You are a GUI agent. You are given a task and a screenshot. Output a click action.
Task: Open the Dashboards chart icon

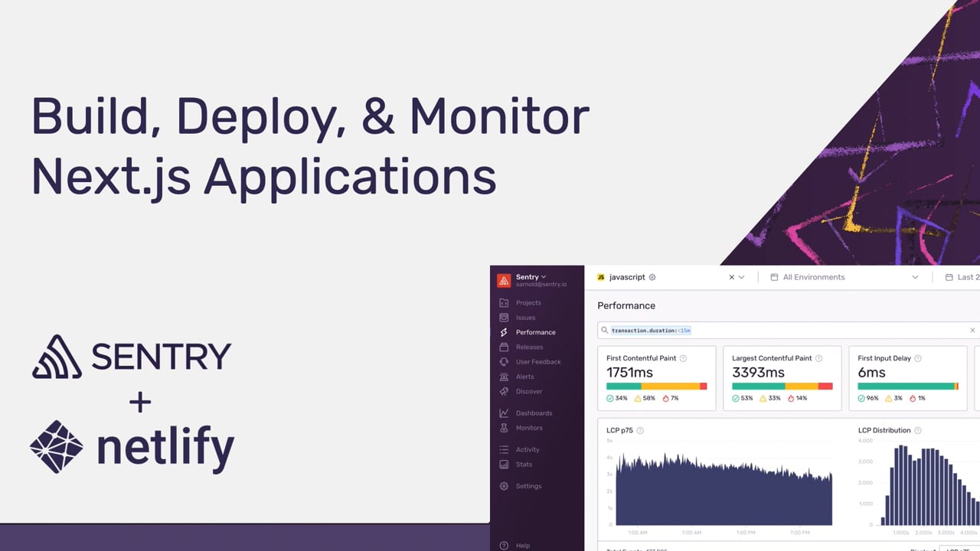pyautogui.click(x=504, y=413)
